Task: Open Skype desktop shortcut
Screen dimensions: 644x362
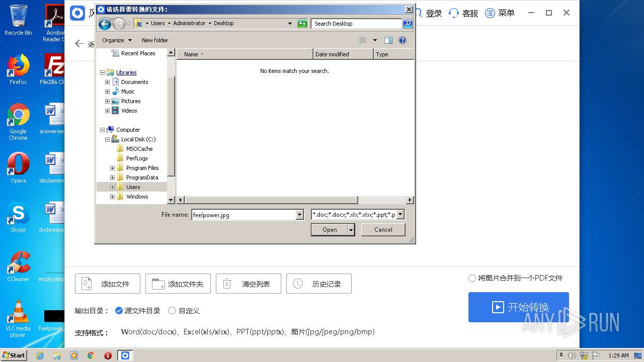Action: pyautogui.click(x=18, y=218)
